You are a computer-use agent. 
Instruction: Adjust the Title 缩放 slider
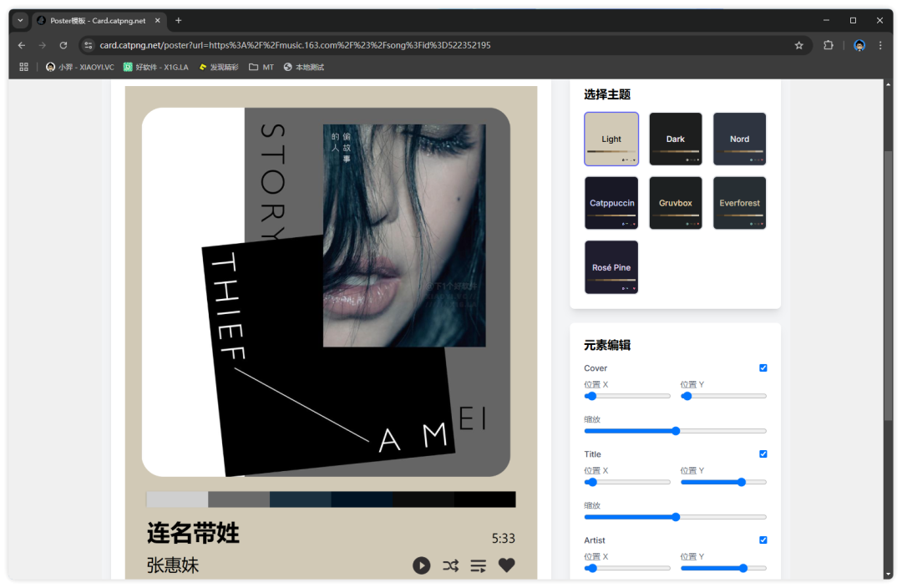[676, 517]
